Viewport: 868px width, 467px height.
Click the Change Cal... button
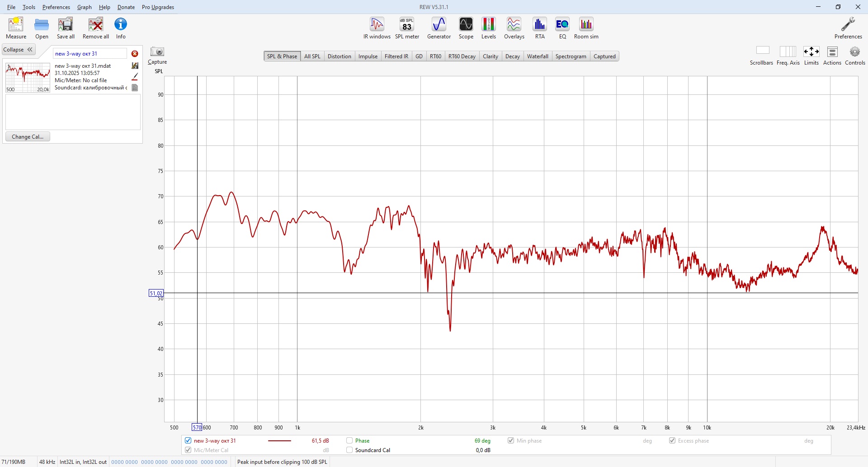pos(28,137)
